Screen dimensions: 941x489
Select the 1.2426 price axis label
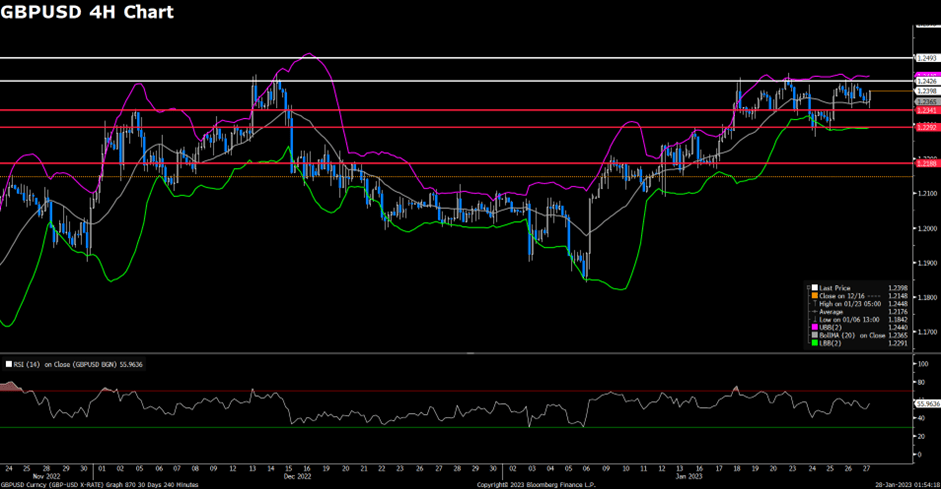(927, 80)
